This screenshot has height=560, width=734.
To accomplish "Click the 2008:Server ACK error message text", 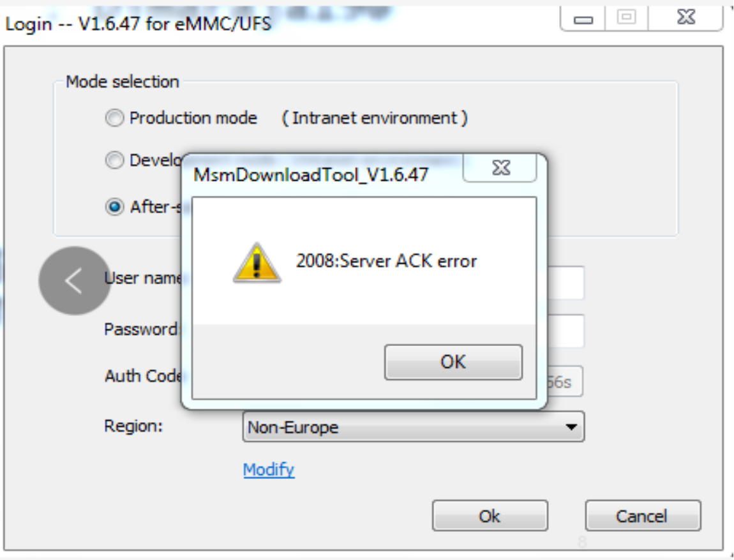I will tap(386, 261).
